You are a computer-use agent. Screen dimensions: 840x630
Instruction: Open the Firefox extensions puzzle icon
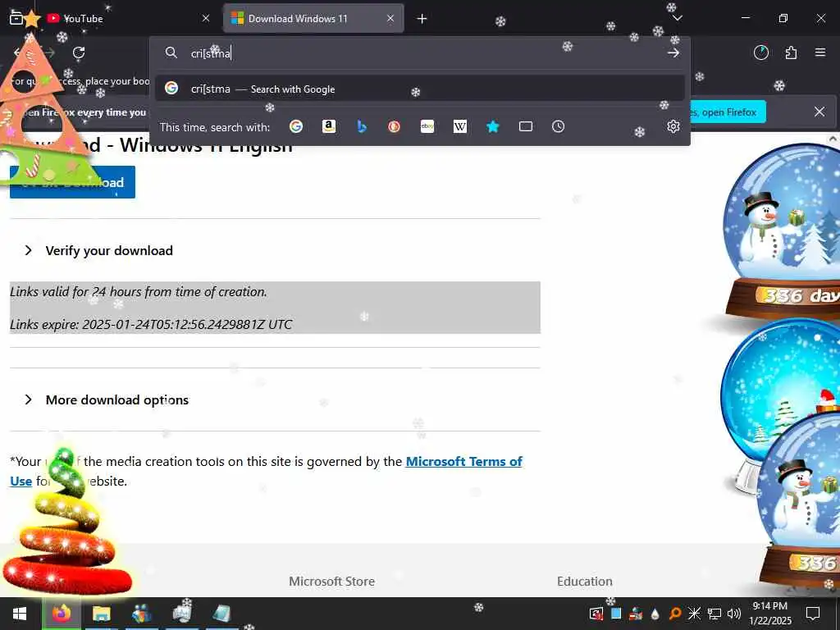(x=791, y=52)
